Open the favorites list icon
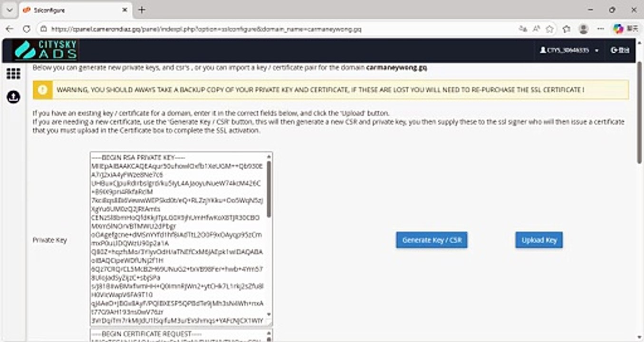Image resolution: width=644 pixels, height=342 pixels. [567, 29]
